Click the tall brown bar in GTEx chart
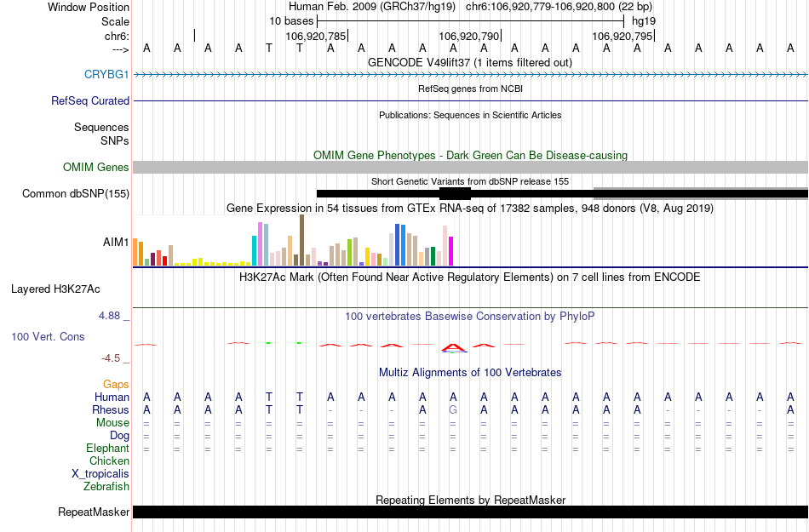 (x=301, y=240)
